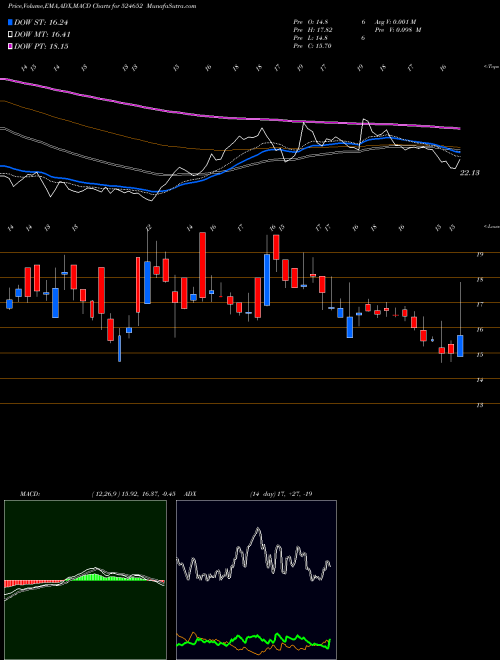Click the 16 price axis label

[479, 330]
